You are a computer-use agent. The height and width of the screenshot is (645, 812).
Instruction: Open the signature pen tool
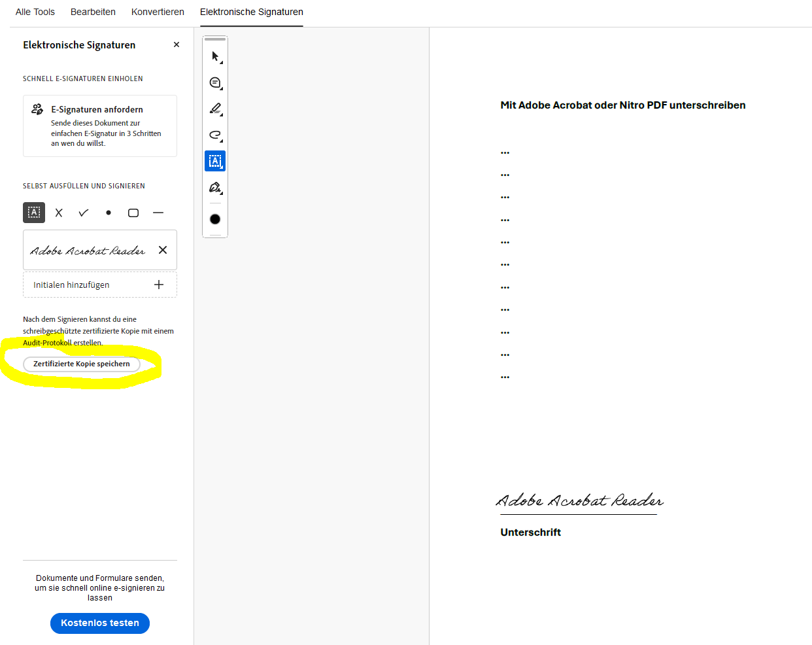tap(215, 188)
